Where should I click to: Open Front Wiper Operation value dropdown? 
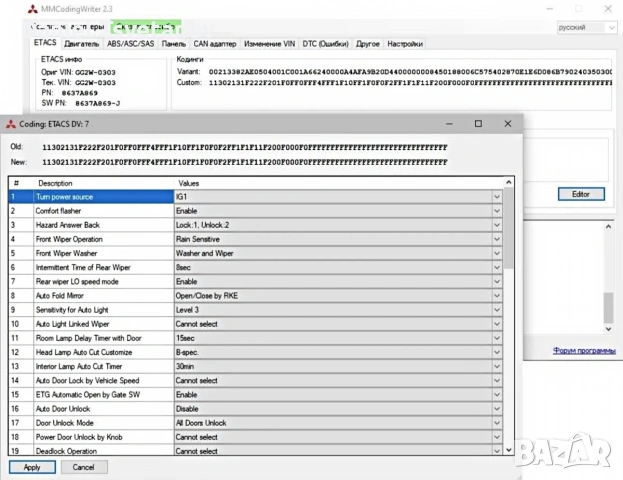click(x=497, y=239)
